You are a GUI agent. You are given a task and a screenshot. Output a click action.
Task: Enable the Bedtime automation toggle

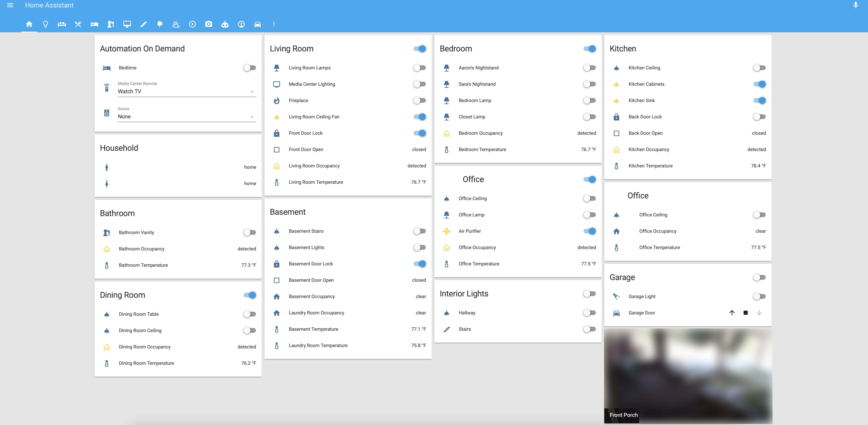click(250, 68)
